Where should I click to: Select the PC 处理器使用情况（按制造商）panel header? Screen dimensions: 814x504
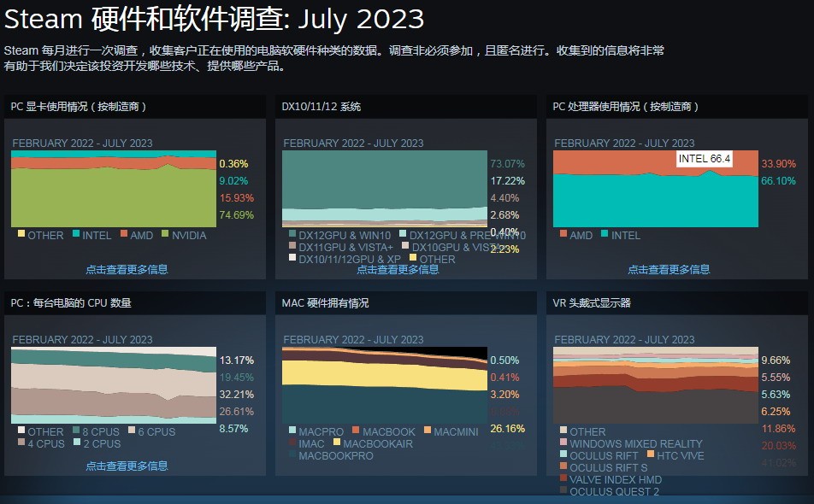[677, 106]
